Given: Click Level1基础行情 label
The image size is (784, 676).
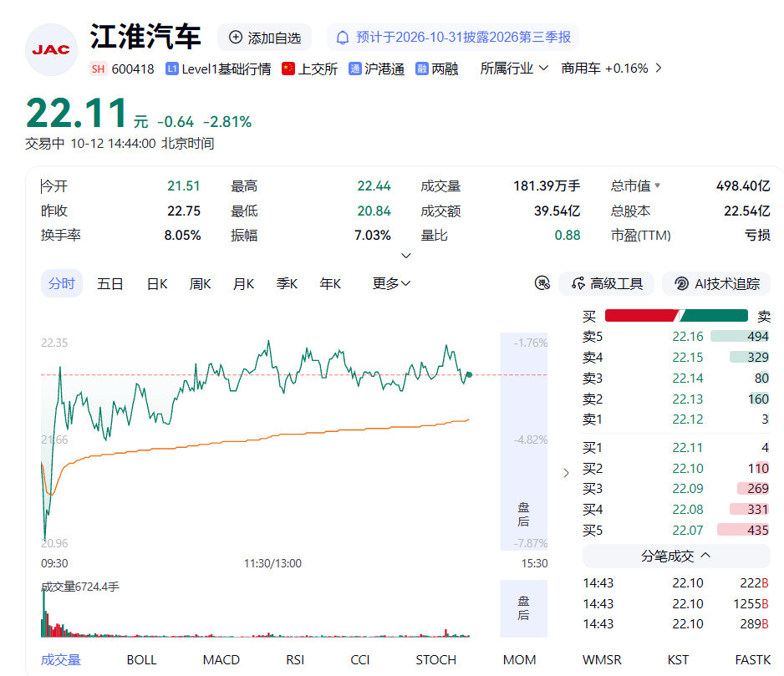Looking at the screenshot, I should tap(226, 69).
